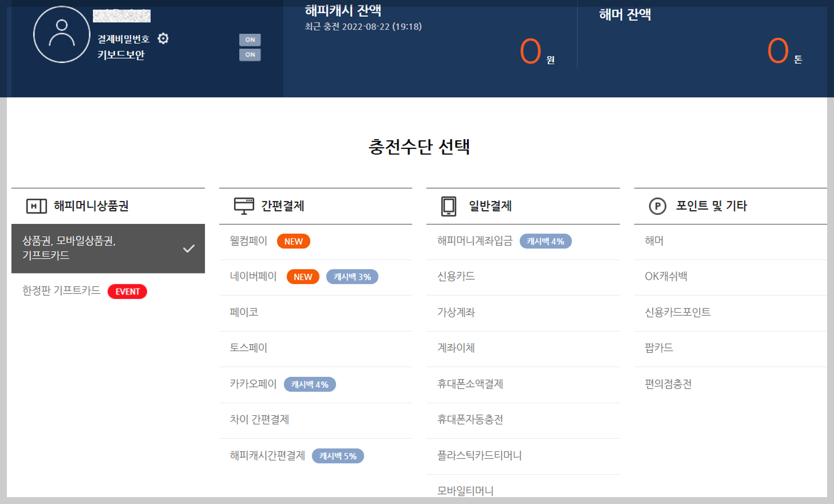The image size is (834, 504).
Task: Toggle the ON switch for 결제비밀번호
Action: (x=249, y=40)
